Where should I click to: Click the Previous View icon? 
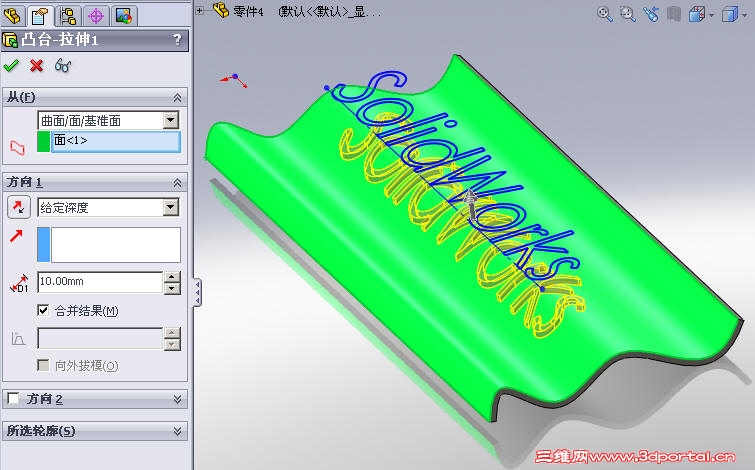651,14
